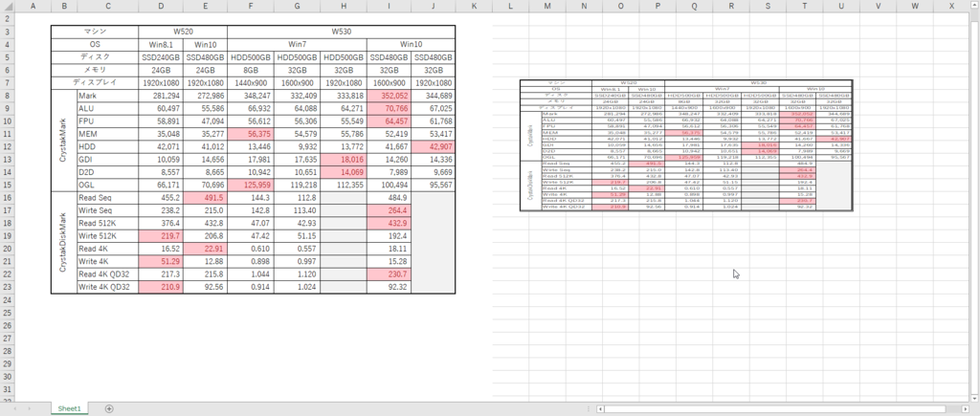Image resolution: width=980 pixels, height=416 pixels.
Task: Click the horizontal scrollbar thumb
Action: (x=775, y=409)
